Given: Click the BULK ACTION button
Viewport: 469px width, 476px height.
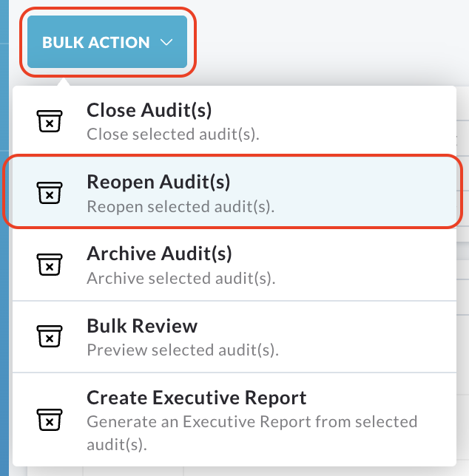Looking at the screenshot, I should click(x=107, y=42).
